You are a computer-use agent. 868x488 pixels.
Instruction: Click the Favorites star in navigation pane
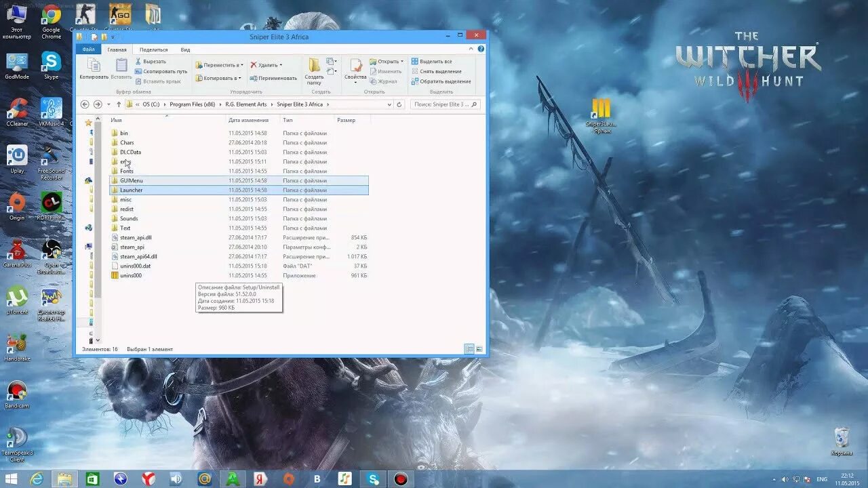[88, 123]
